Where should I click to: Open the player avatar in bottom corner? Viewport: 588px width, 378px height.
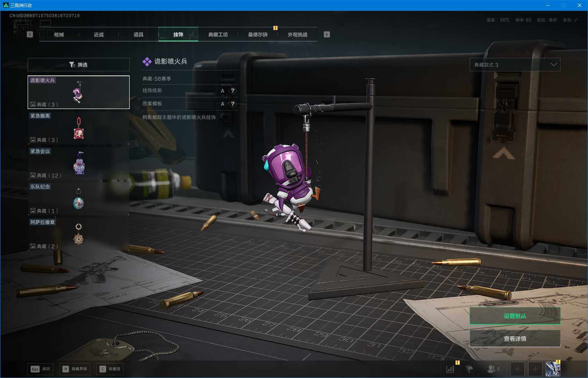(x=553, y=369)
